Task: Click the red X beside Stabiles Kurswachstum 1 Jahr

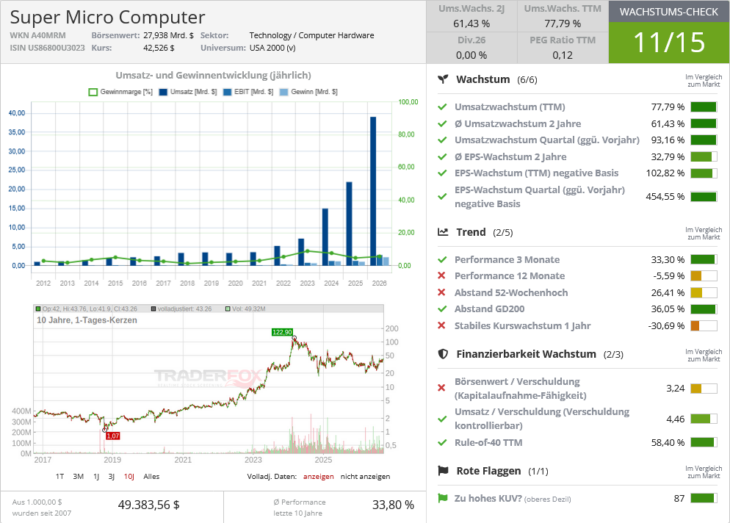Action: [442, 326]
